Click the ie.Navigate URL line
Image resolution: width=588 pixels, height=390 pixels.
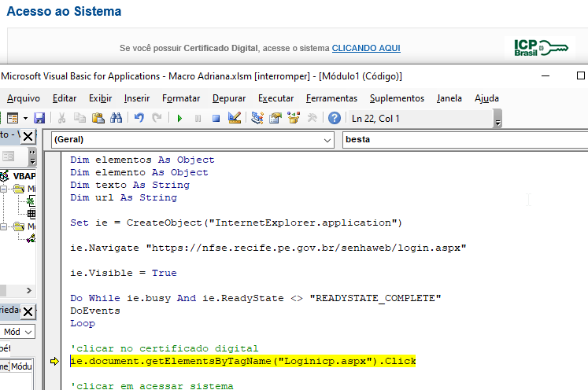(268, 248)
